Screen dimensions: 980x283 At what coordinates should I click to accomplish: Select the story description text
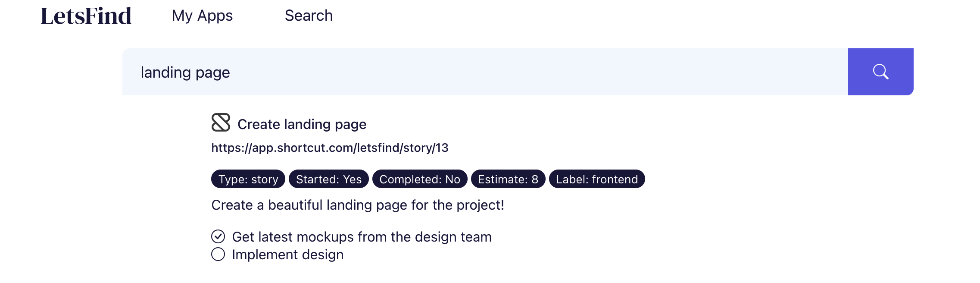tap(358, 205)
